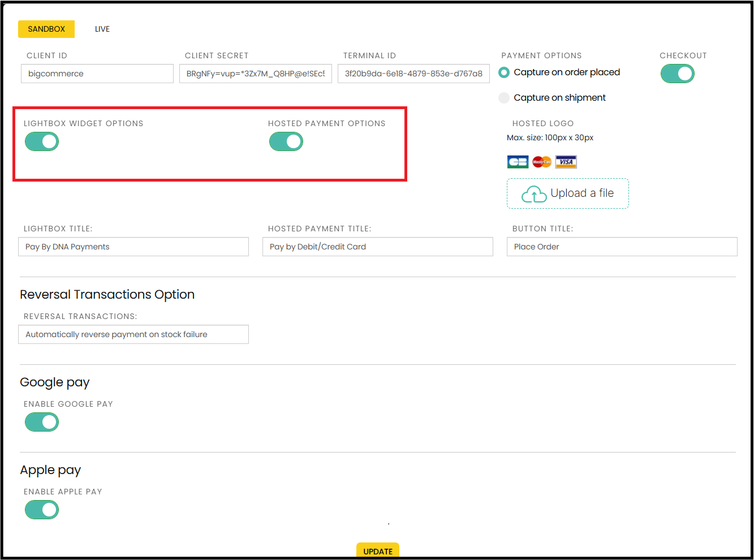Click the Mastercard logo icon
Viewport: 754px width, 560px height.
pyautogui.click(x=542, y=162)
